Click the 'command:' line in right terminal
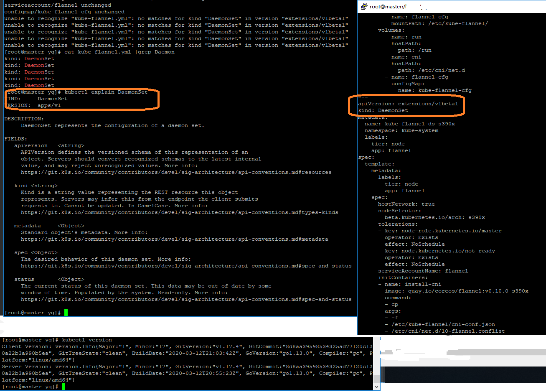The width and height of the screenshot is (546, 392). coord(398,298)
